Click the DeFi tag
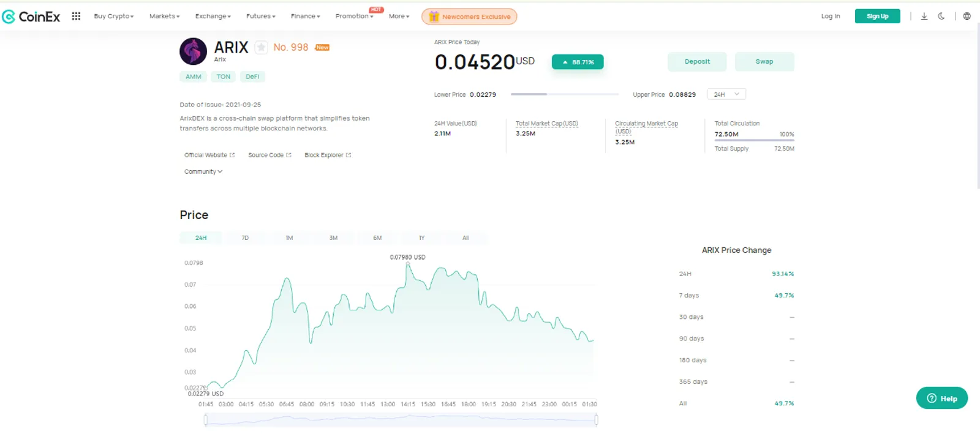The image size is (980, 434). click(252, 77)
